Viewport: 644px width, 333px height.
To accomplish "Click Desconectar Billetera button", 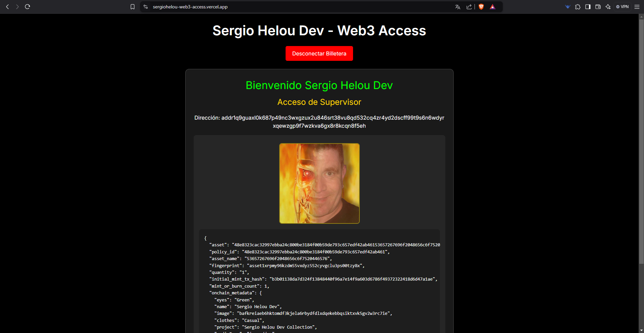I will tap(319, 53).
